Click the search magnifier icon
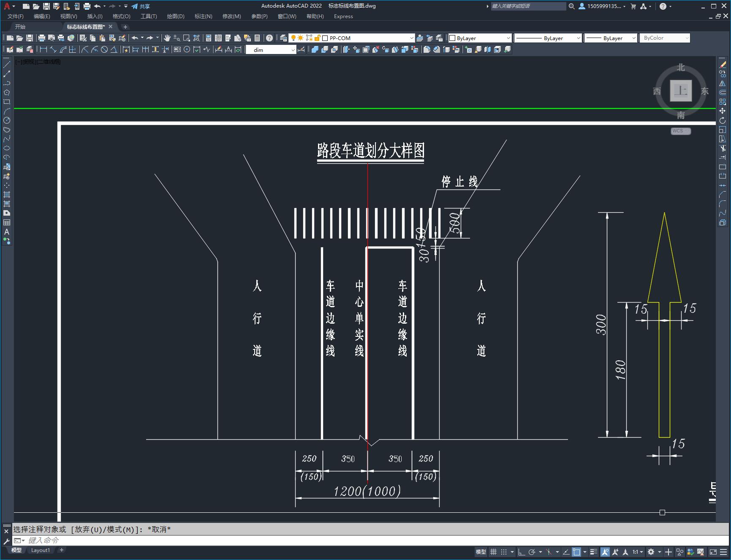The image size is (731, 560). click(x=572, y=6)
